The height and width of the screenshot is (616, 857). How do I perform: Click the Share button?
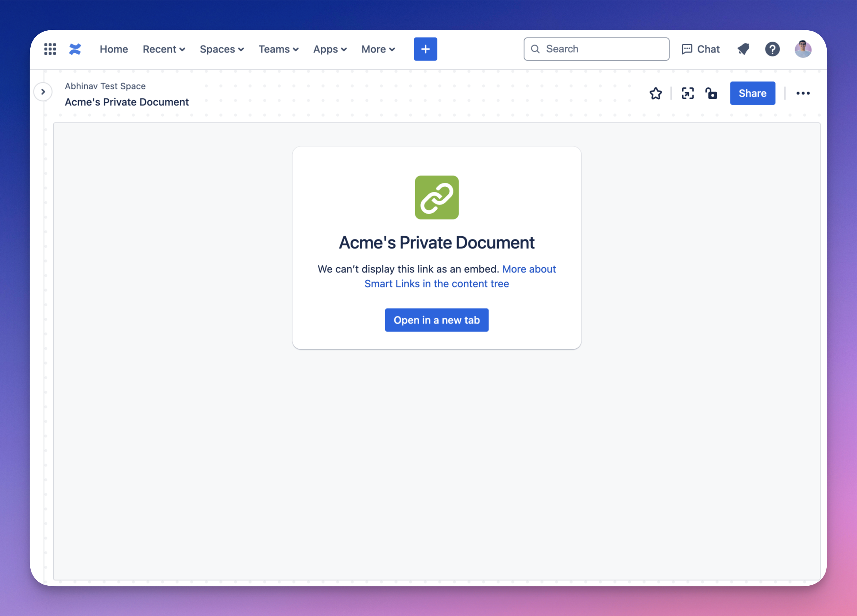pos(752,93)
